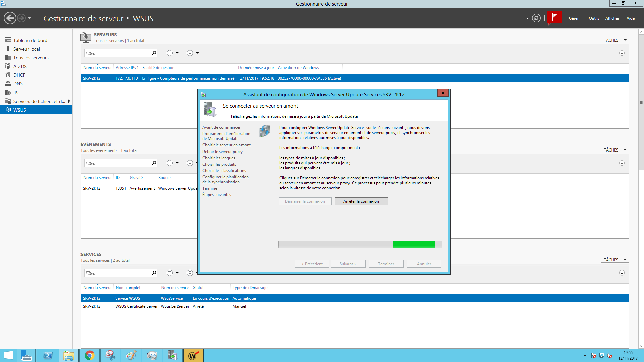Expand Services de fichiers submenu arrow
Image resolution: width=644 pixels, height=362 pixels.
coord(69,101)
